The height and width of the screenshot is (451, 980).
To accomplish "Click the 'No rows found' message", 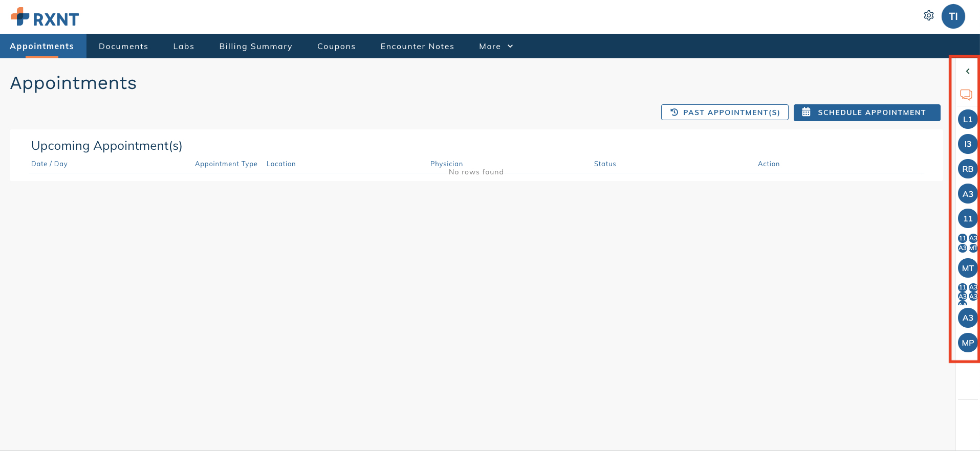I will [x=476, y=172].
